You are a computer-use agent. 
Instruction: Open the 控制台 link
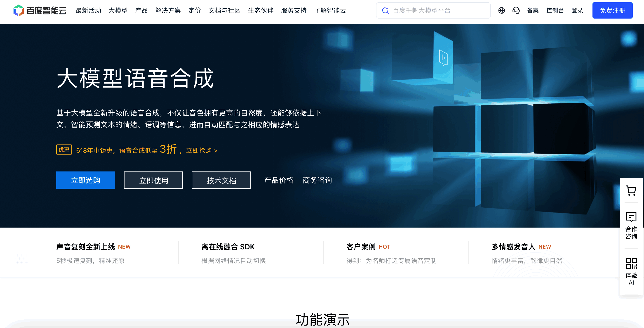pyautogui.click(x=555, y=10)
